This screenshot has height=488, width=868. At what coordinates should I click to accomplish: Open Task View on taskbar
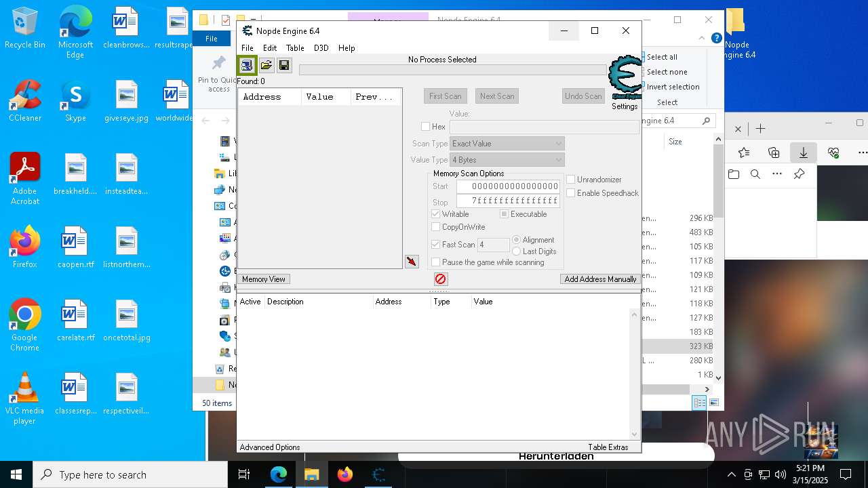click(244, 474)
